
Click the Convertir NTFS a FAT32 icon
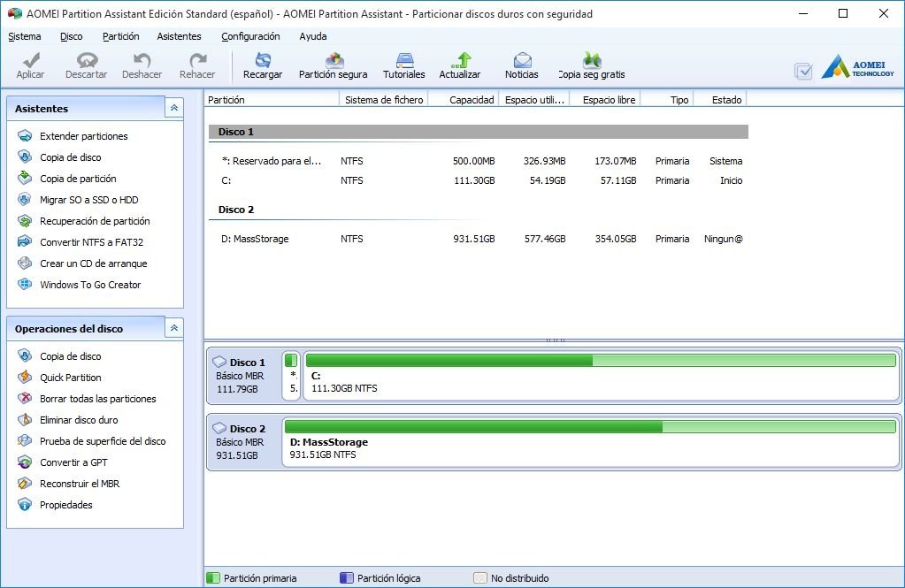(25, 241)
